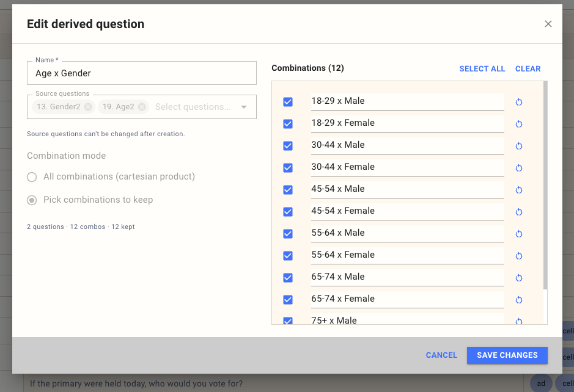This screenshot has width=574, height=392.
Task: Uncheck the 65-74 x Female combination
Action: [x=288, y=299]
